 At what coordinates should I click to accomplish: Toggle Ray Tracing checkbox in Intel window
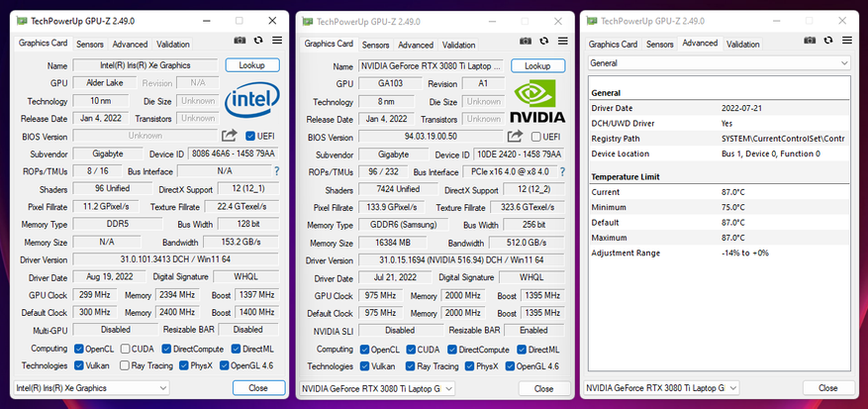click(x=125, y=365)
